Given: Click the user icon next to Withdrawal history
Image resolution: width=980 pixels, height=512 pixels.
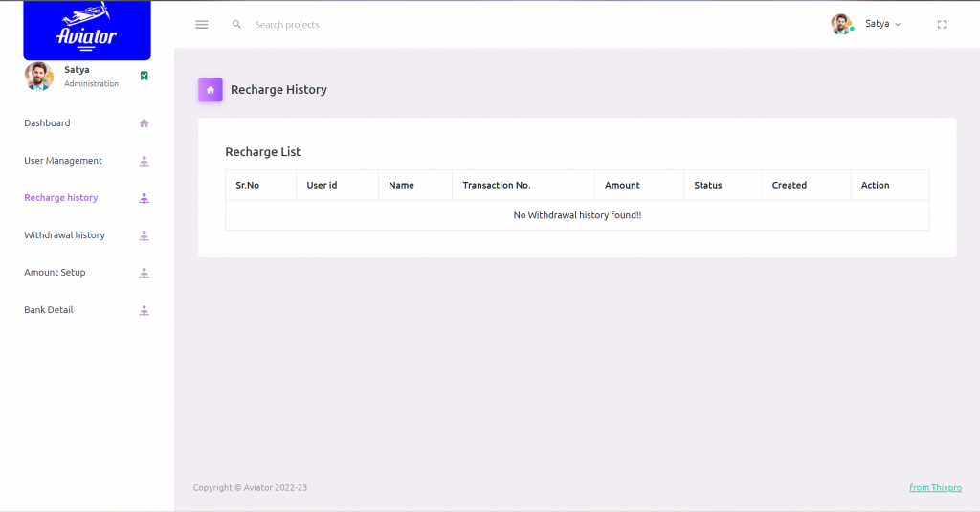Looking at the screenshot, I should 145,235.
